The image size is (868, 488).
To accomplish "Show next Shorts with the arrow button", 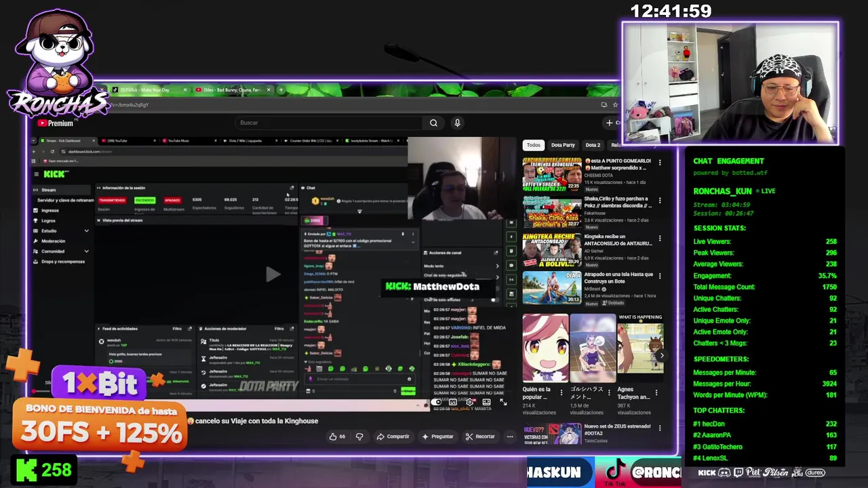I will tap(662, 355).
